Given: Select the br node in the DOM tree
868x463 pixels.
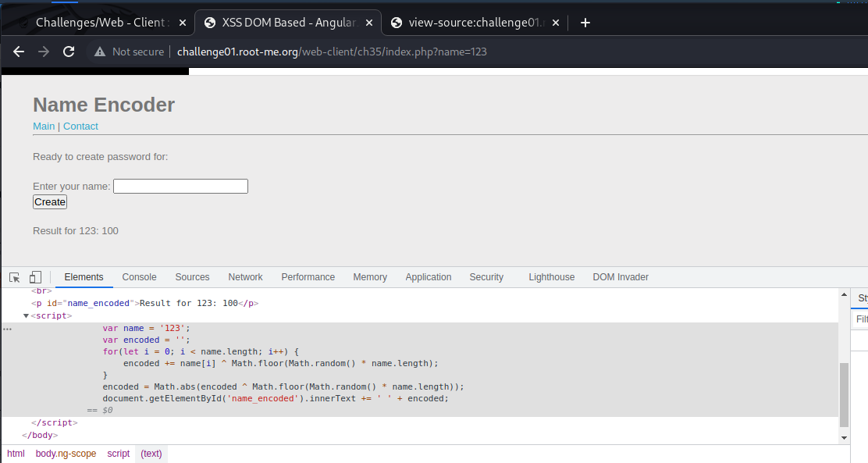Looking at the screenshot, I should (x=41, y=290).
